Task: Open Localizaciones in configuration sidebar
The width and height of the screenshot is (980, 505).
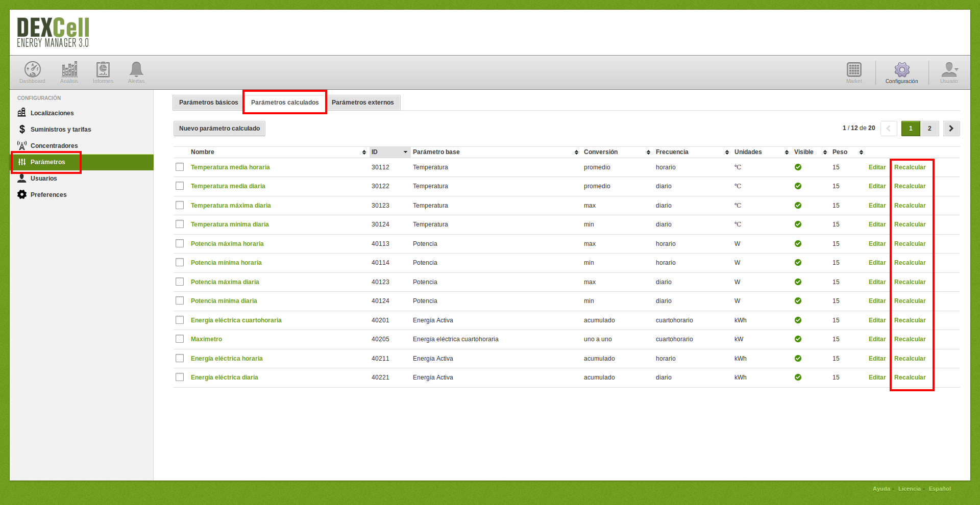Action: 52,113
